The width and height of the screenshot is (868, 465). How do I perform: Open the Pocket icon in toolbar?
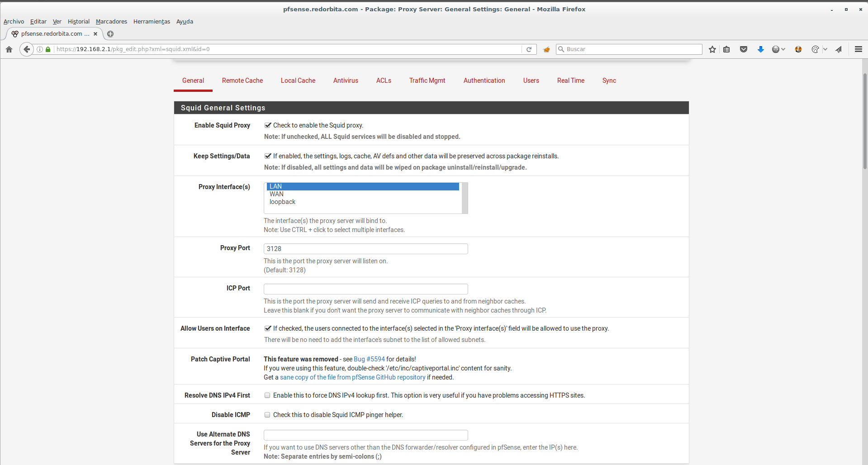(743, 49)
